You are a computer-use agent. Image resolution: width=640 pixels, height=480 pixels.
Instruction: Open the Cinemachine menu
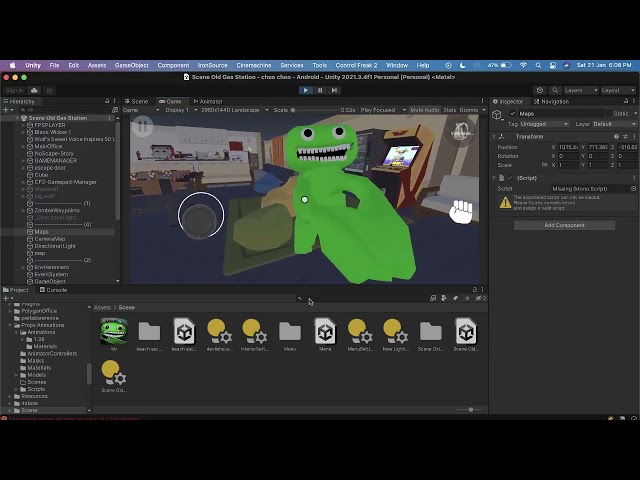point(253,65)
